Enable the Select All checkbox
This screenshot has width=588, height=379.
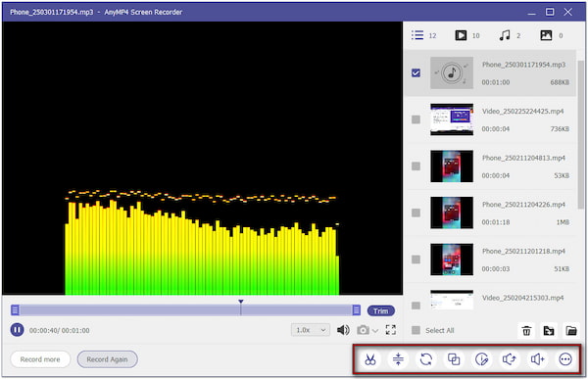click(416, 330)
